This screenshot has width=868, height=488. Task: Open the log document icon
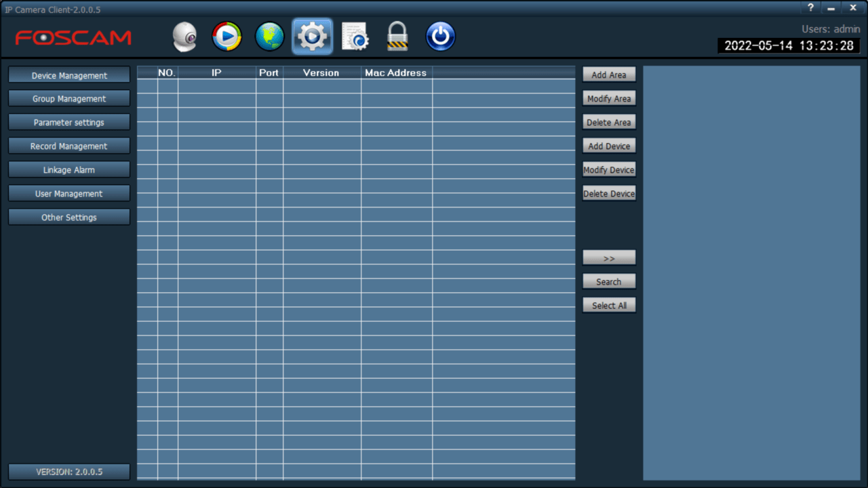click(355, 37)
